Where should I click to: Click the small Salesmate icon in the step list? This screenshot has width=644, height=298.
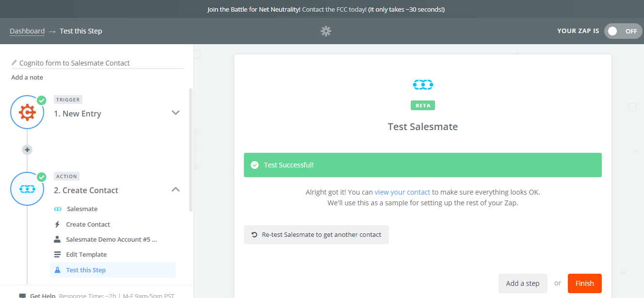click(57, 209)
